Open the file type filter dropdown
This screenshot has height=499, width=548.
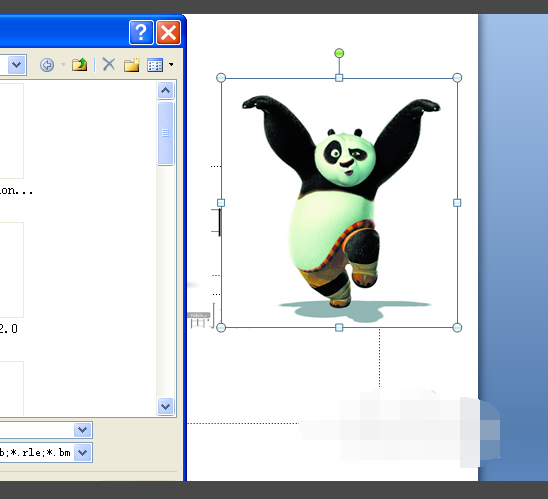coord(83,453)
